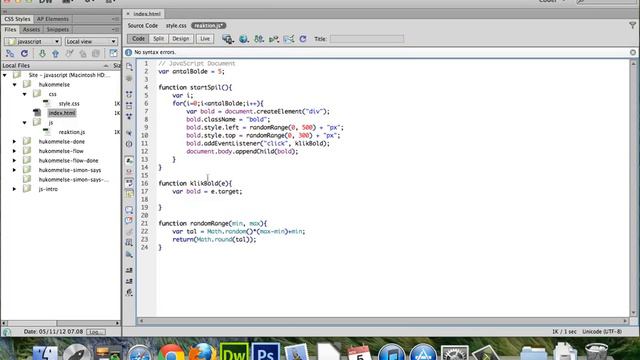Select index.html in the file tree
The height and width of the screenshot is (360, 640).
click(x=62, y=113)
